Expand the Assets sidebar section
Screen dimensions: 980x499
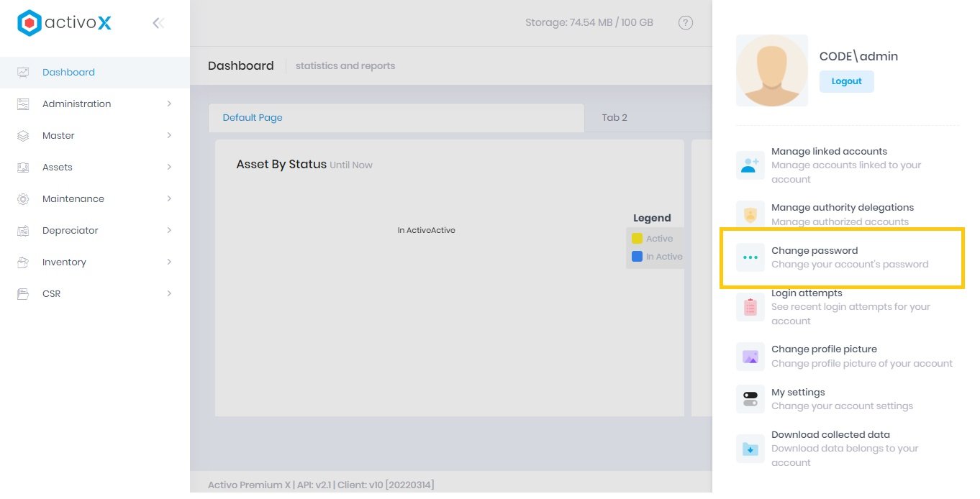tap(169, 167)
